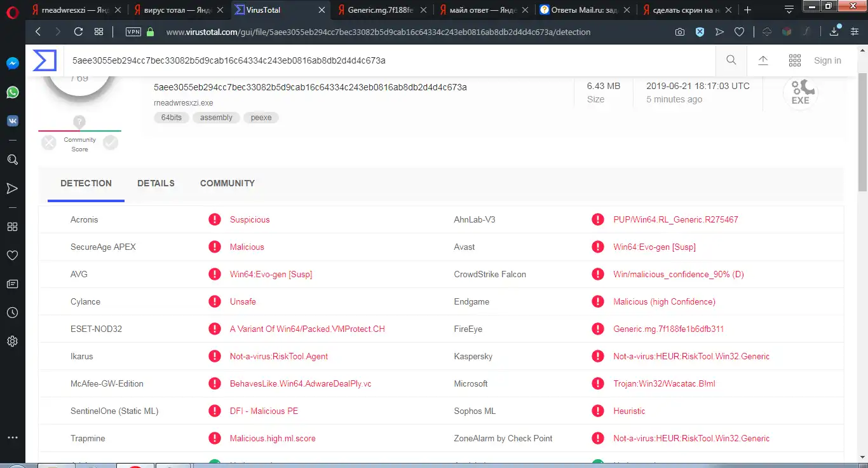The height and width of the screenshot is (468, 868).
Task: Click the VirusTotal sigma logo
Action: point(45,60)
